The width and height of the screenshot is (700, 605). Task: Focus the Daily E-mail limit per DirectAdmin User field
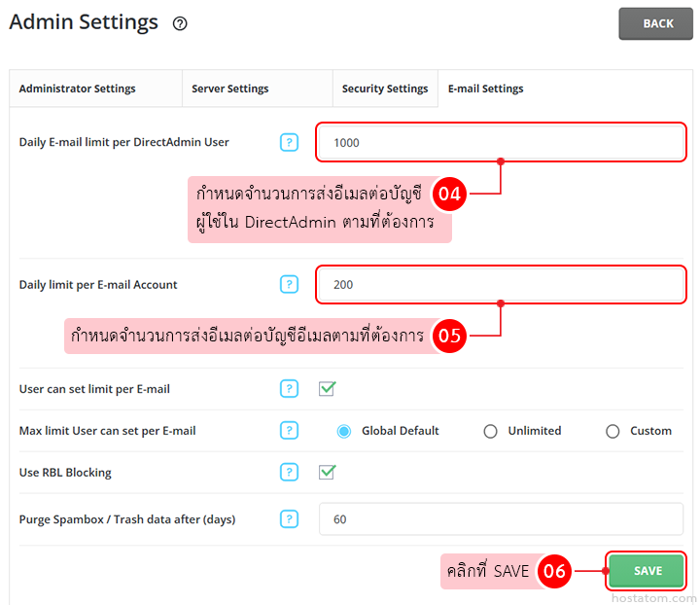tap(501, 142)
